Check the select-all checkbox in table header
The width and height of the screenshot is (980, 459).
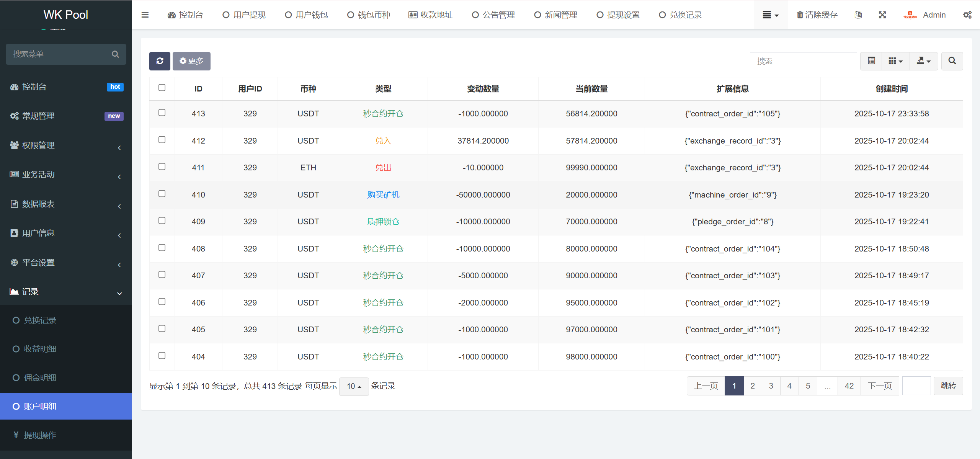point(162,88)
